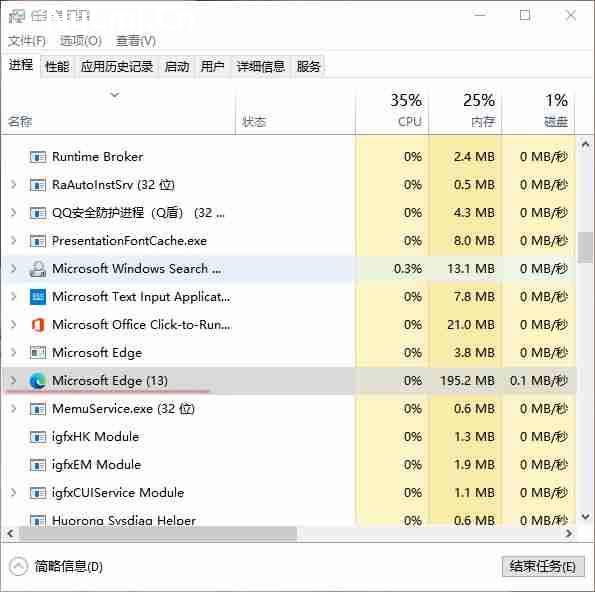Click the 结束任务(E) button

[x=543, y=567]
